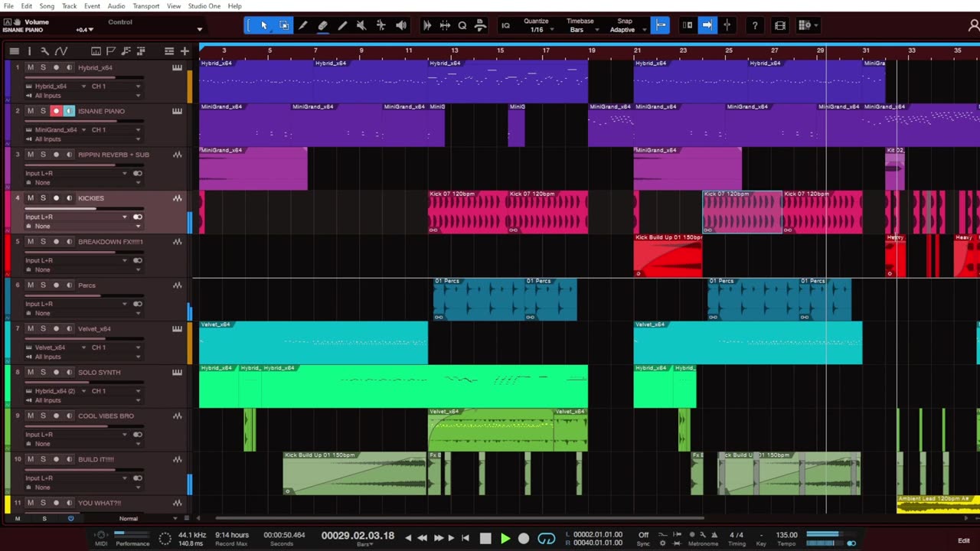Solo the ISNANE PIANO track
Screen dimensions: 980x551
(x=43, y=111)
